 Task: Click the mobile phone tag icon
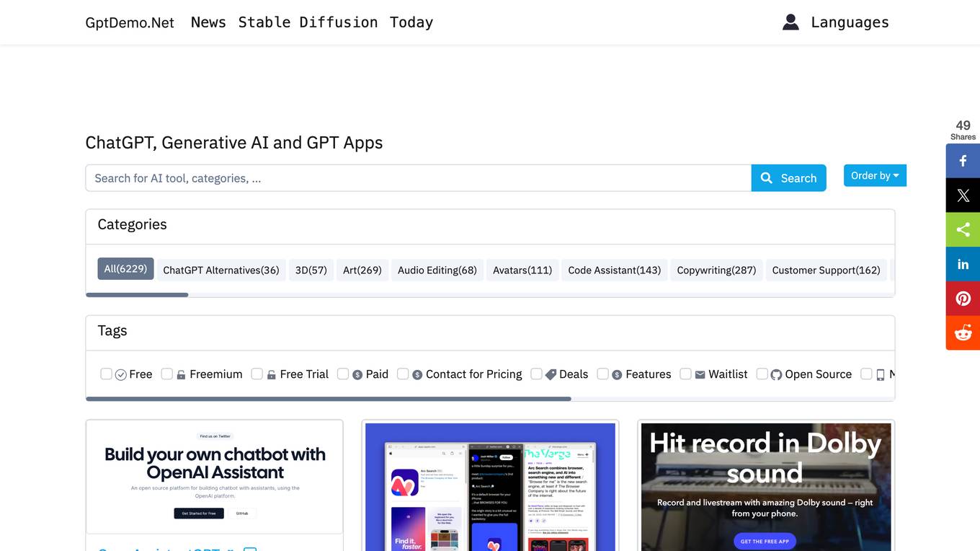click(881, 374)
